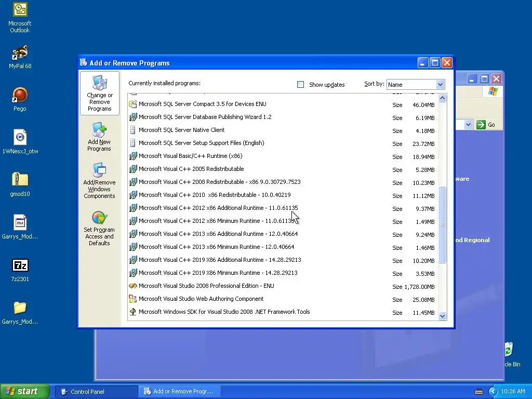Select gmod10 zipped folder on desktop
This screenshot has height=399, width=532.
20,184
